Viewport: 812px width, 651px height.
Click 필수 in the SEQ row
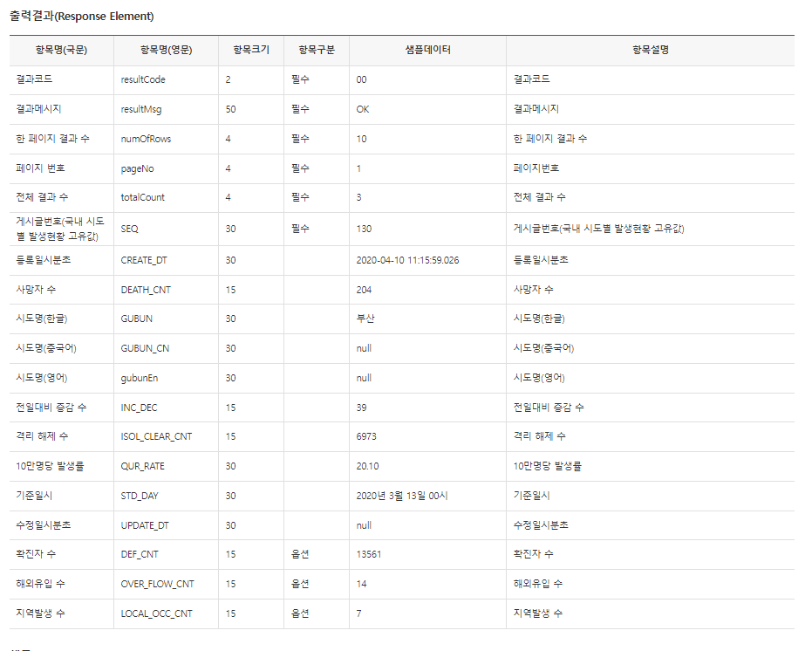[300, 229]
